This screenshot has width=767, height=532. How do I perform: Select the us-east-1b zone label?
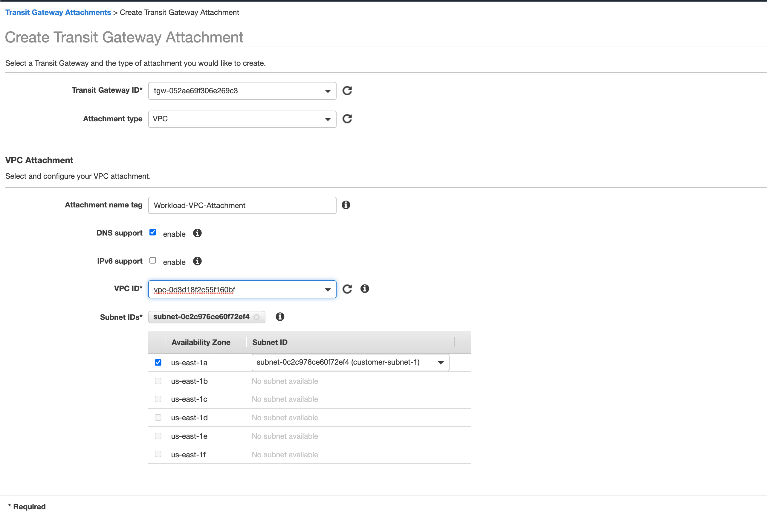(189, 381)
